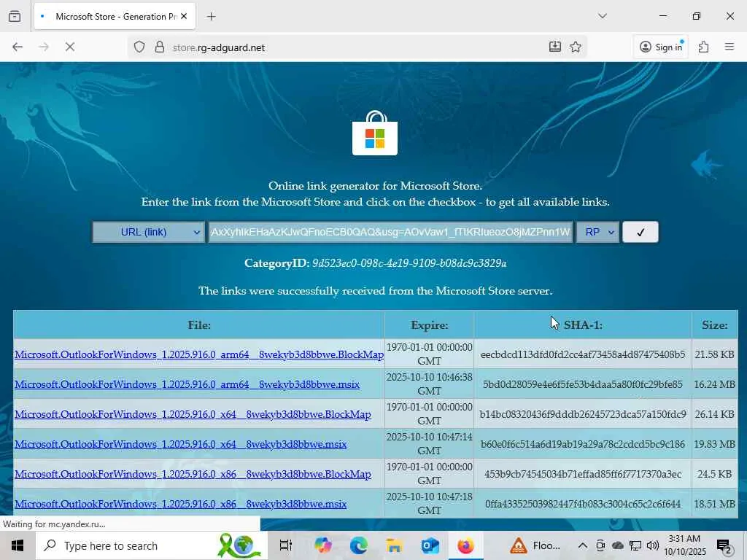The width and height of the screenshot is (747, 560).
Task: Open the notification center icon
Action: (x=724, y=546)
